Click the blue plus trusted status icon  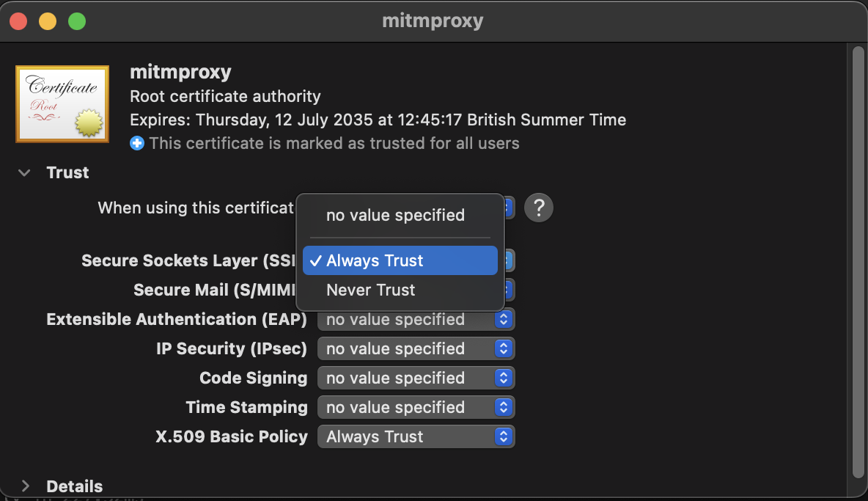pyautogui.click(x=137, y=143)
